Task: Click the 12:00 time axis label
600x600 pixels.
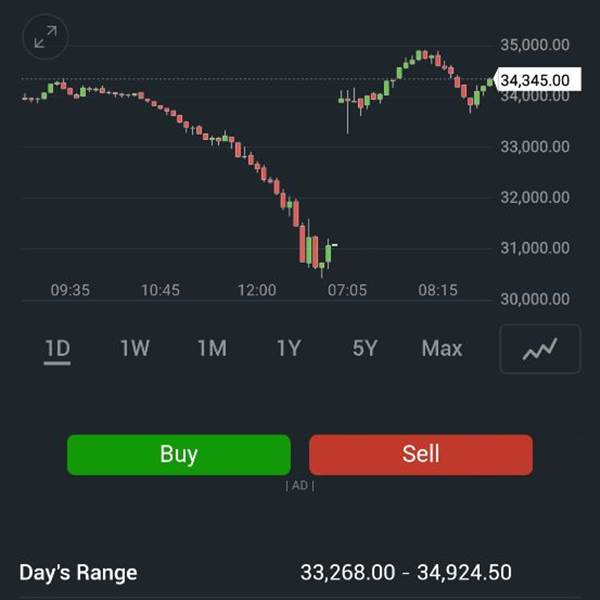Action: point(257,290)
